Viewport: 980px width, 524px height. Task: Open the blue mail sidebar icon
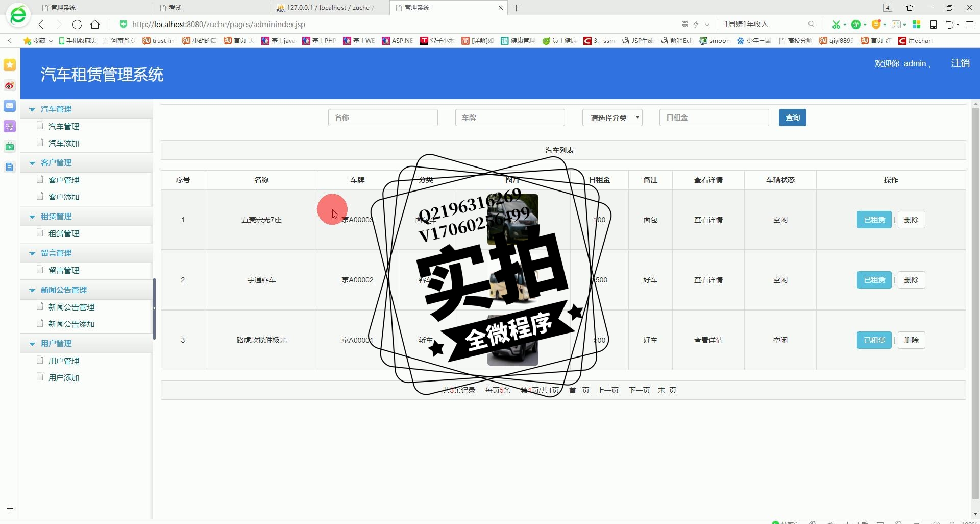10,106
